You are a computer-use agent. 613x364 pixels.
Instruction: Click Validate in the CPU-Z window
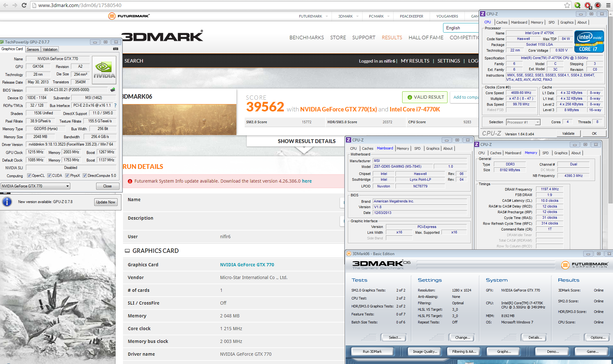point(568,133)
